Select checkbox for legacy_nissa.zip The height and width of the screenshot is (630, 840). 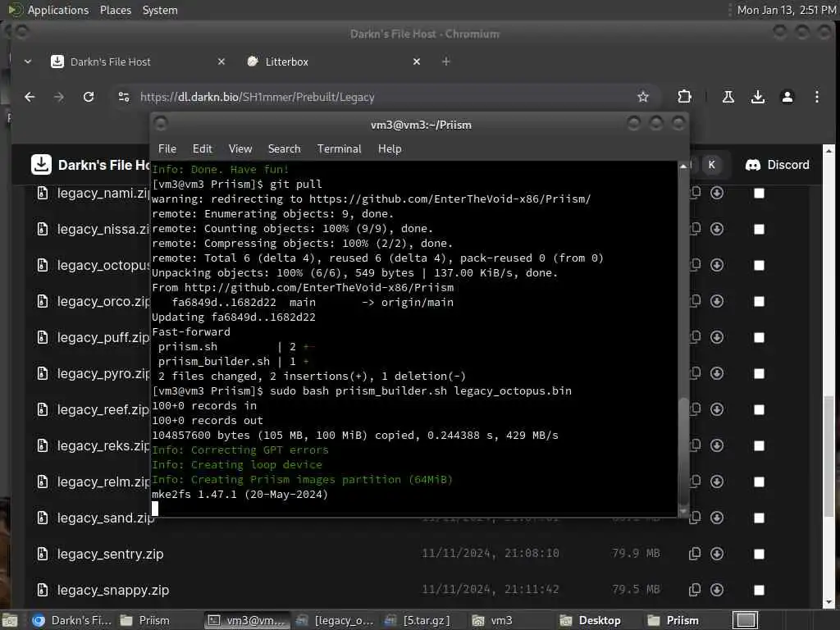[x=759, y=230]
